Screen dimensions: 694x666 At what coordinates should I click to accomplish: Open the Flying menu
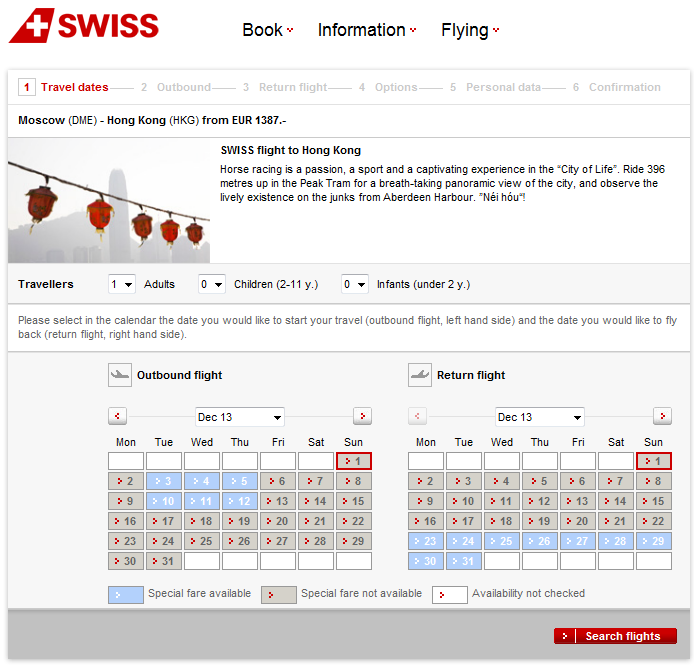coord(469,30)
